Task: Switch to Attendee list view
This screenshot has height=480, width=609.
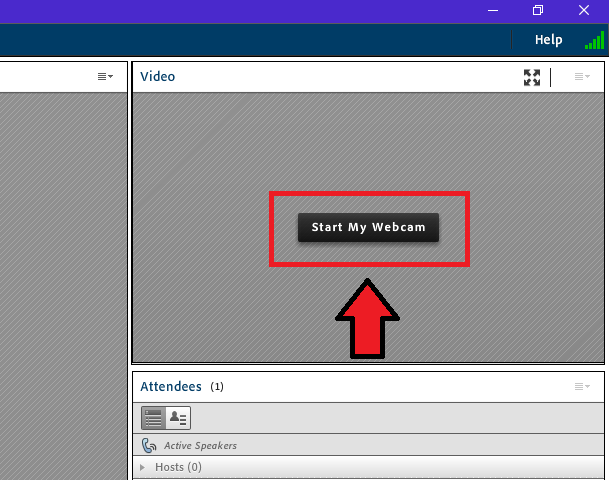Action: pos(153,418)
